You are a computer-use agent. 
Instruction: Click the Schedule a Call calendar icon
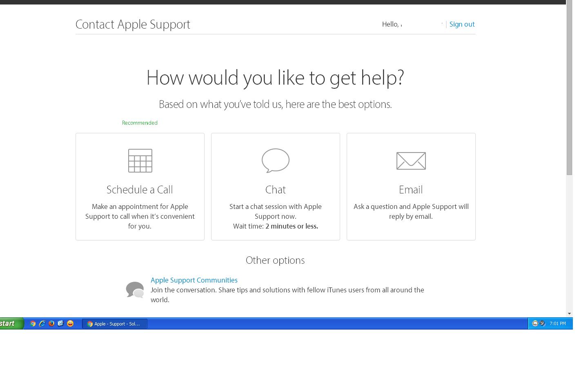(x=140, y=161)
